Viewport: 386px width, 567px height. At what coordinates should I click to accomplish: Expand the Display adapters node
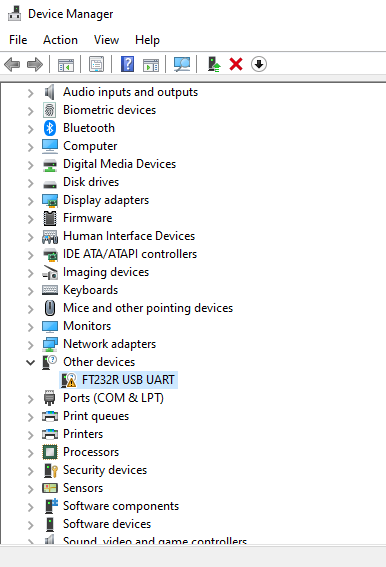point(31,201)
